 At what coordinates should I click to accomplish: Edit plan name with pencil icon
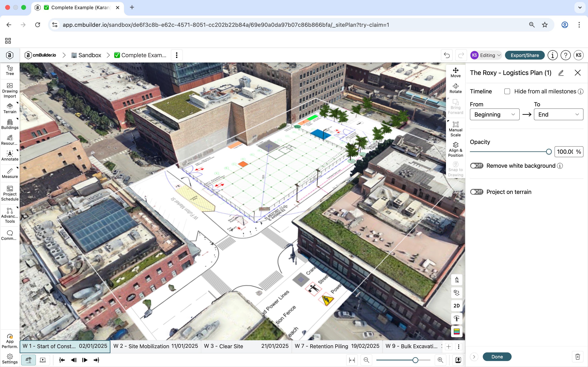click(561, 73)
